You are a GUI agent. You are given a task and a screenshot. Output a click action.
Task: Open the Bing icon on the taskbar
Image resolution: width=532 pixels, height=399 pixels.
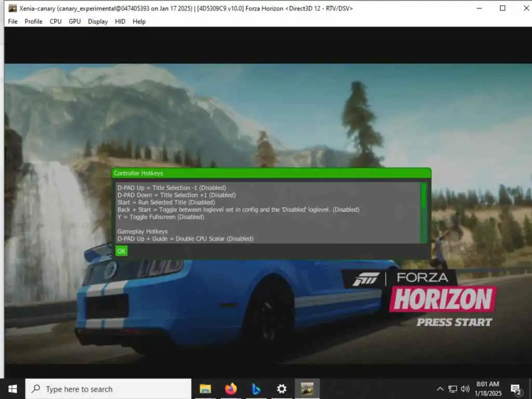coord(256,389)
